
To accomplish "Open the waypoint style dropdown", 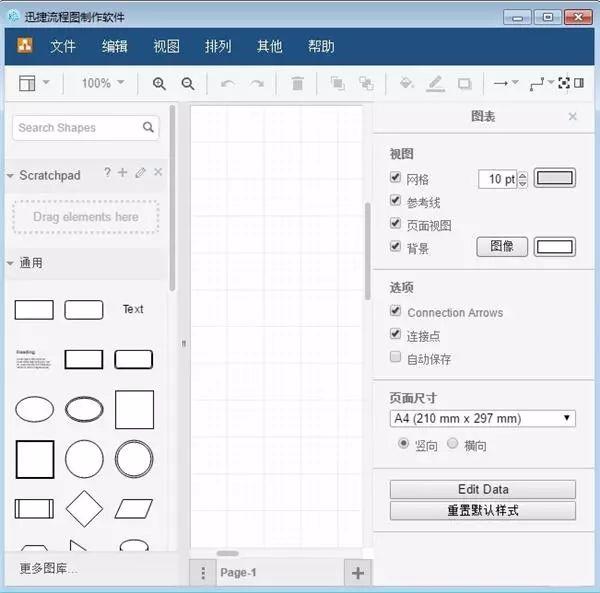I will 541,83.
